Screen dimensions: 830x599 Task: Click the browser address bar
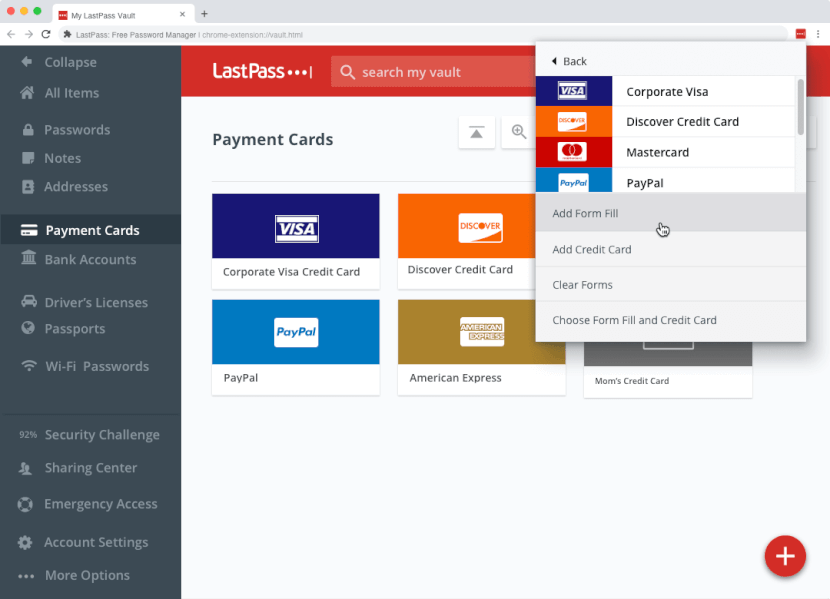tap(423, 34)
